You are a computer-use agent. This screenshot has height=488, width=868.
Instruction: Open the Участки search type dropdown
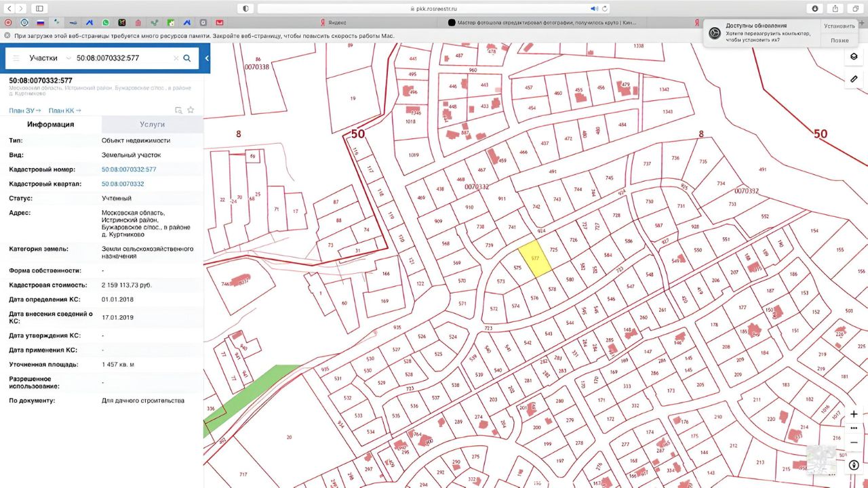(x=50, y=58)
